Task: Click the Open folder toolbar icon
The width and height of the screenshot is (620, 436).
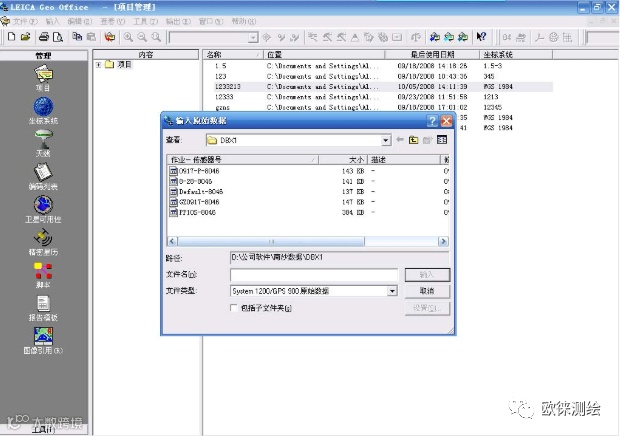Action: (x=26, y=37)
